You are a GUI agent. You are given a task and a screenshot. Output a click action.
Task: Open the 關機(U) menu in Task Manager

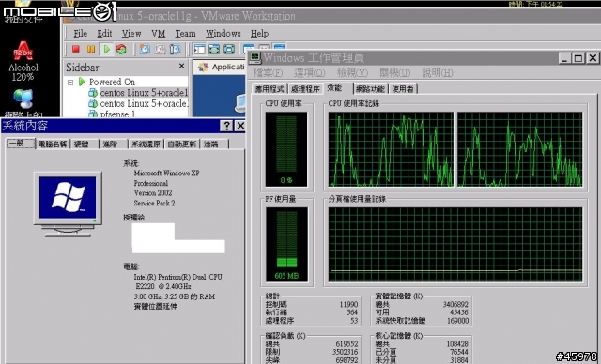pos(395,73)
